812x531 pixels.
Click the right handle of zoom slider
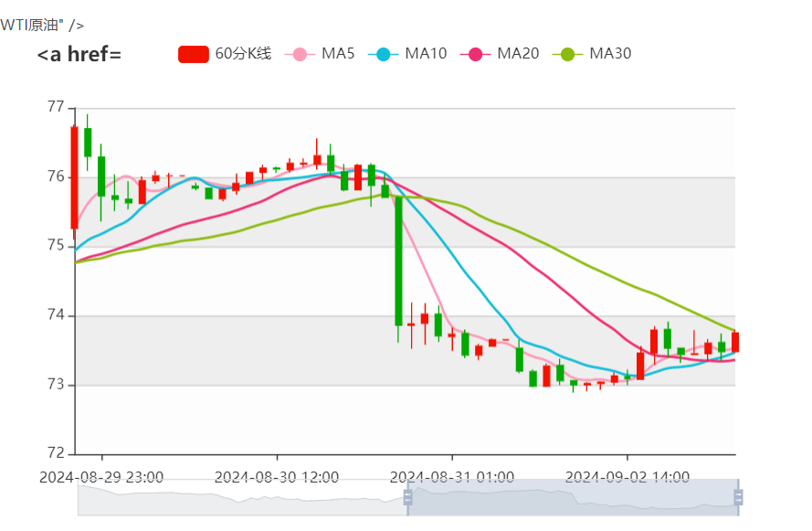click(x=738, y=497)
